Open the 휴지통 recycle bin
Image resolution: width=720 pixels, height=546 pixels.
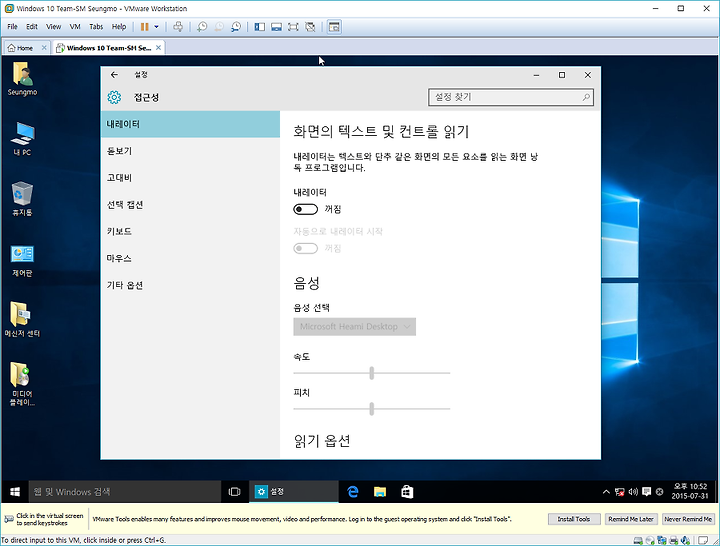pos(22,199)
